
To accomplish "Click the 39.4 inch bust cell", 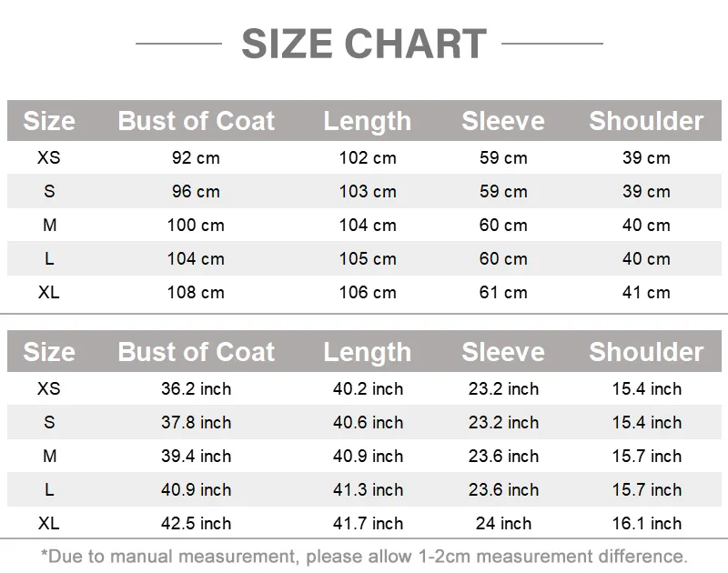I will [196, 457].
